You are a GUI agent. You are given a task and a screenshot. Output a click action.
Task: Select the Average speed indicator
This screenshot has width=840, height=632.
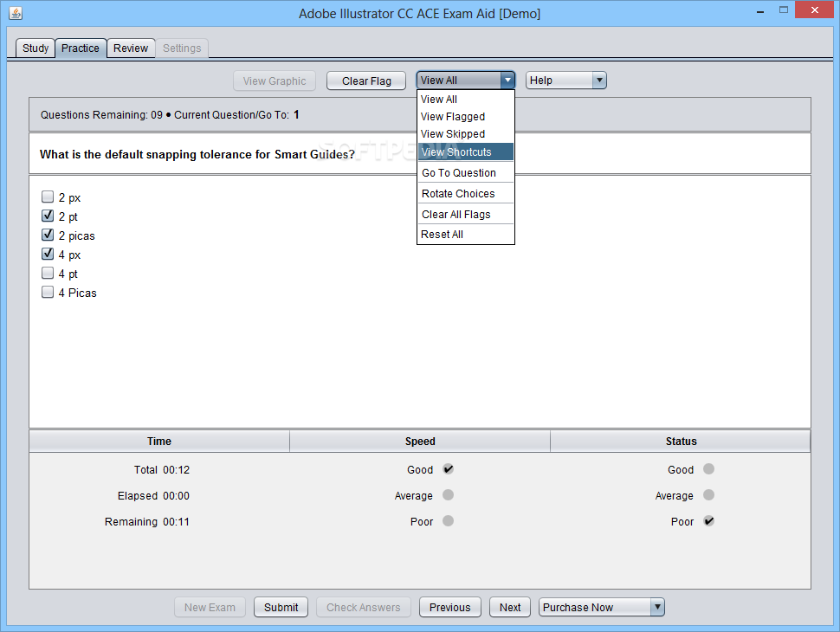pyautogui.click(x=449, y=495)
